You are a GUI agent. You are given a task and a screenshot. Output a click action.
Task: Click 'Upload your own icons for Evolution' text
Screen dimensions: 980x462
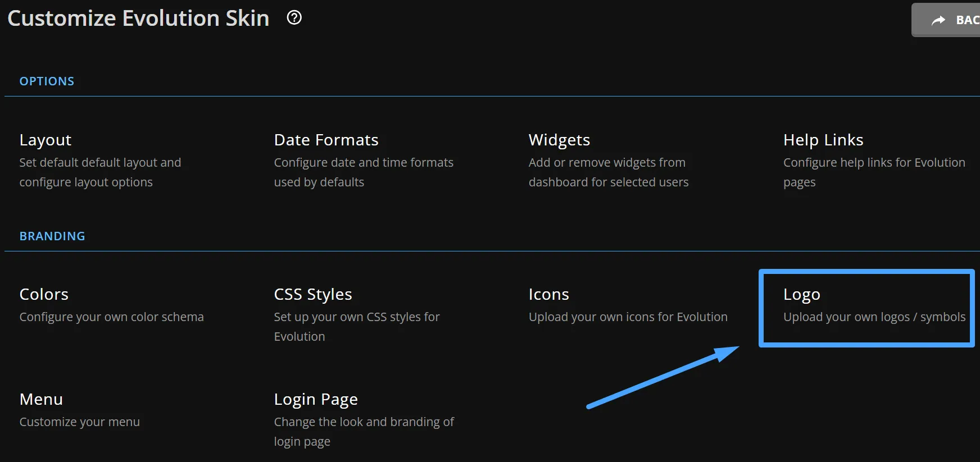point(628,317)
